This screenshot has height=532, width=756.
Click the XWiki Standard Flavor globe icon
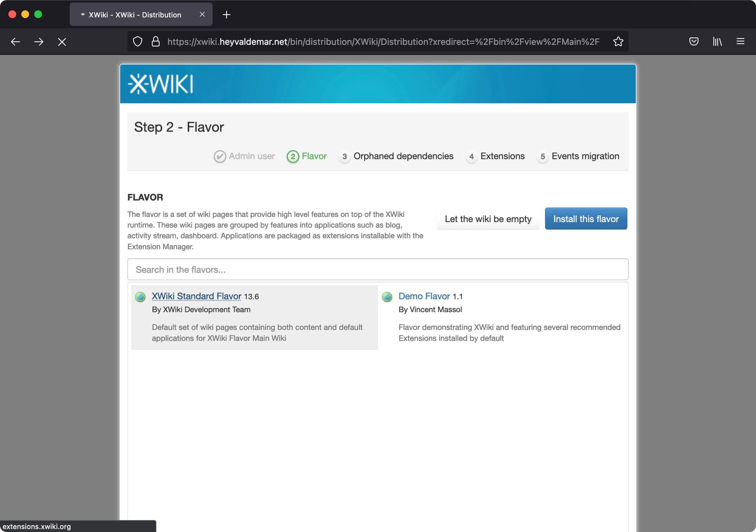click(140, 297)
